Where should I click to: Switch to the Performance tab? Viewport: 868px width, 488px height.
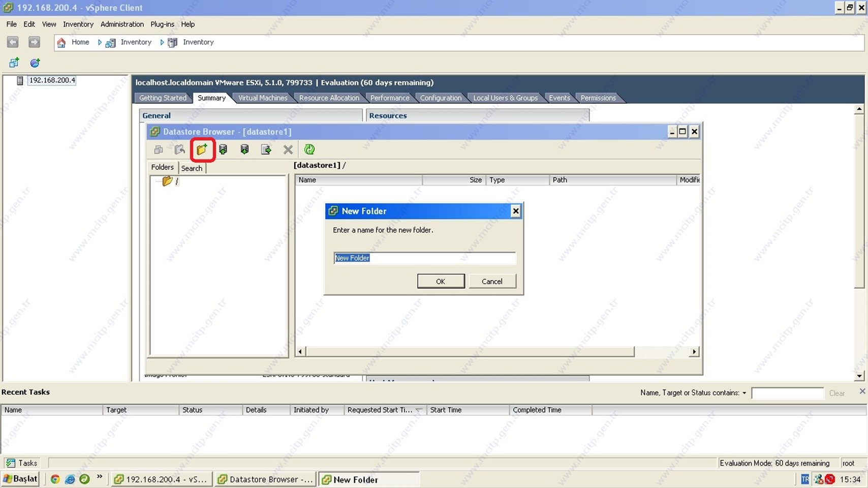click(390, 98)
